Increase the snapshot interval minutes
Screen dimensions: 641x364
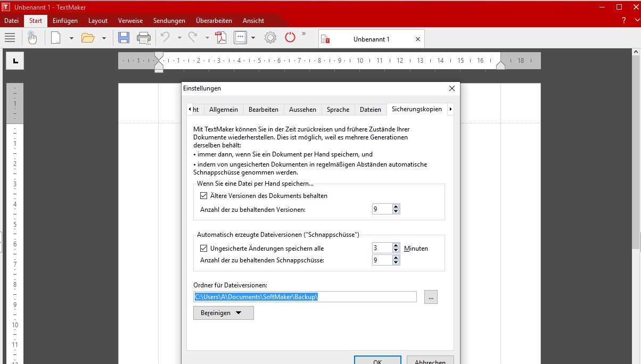coord(396,245)
